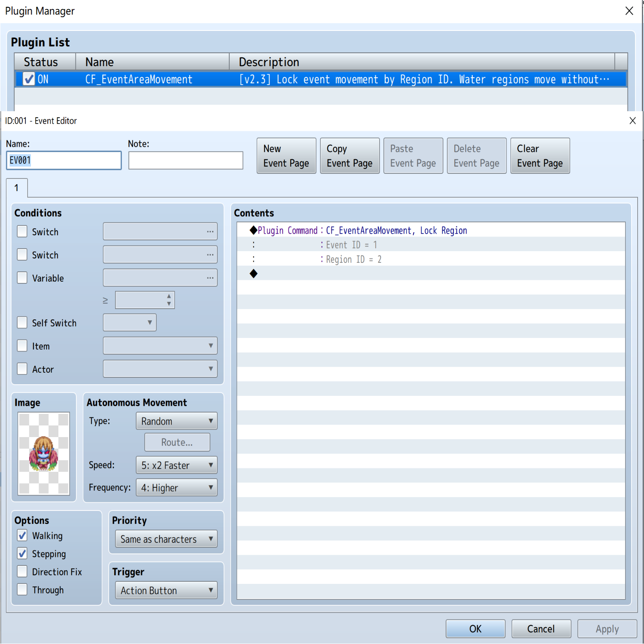Select the Plugin Command Lock Region line
This screenshot has height=644, width=644.
tap(431, 230)
